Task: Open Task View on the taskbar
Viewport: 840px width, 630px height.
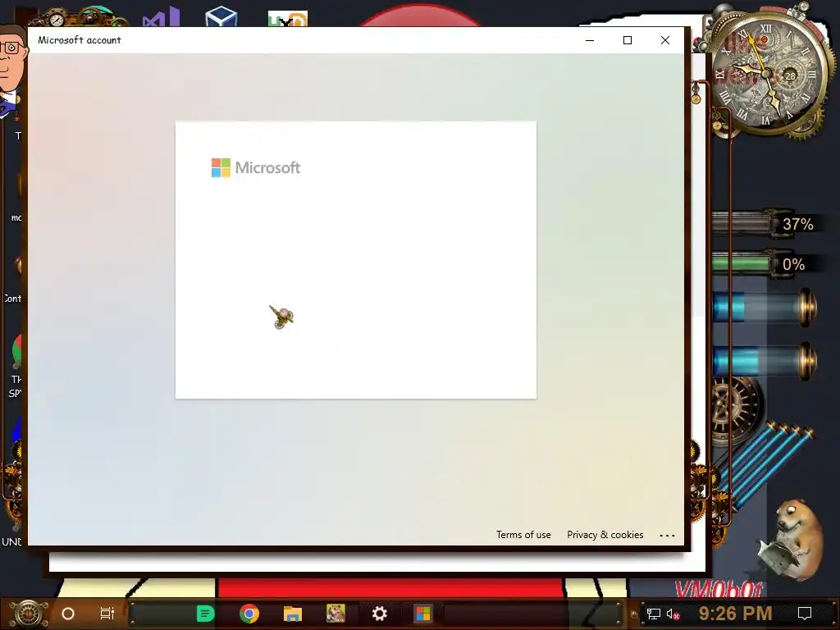Action: (x=107, y=614)
